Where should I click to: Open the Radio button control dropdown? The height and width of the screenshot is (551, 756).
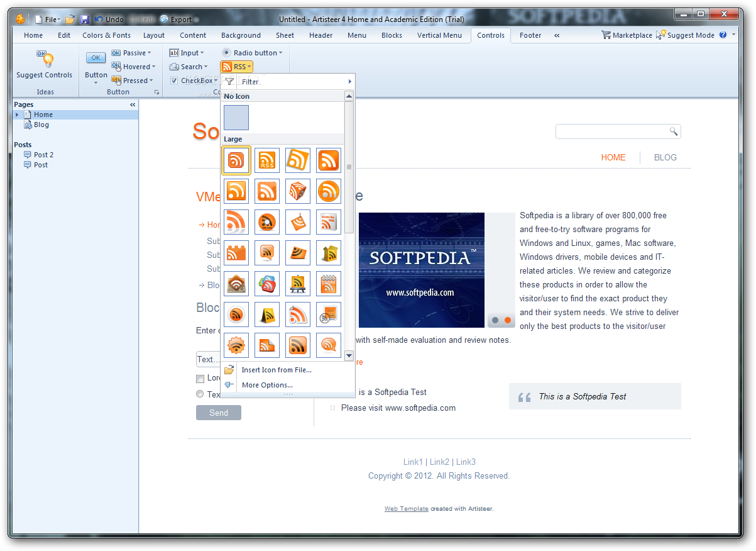click(252, 53)
